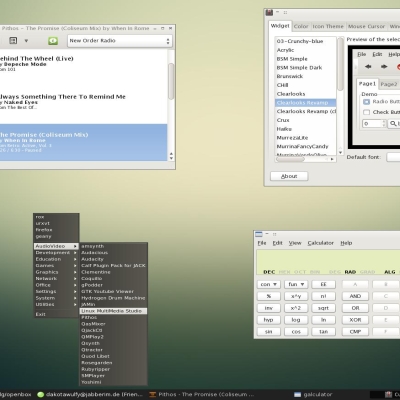Launch Linux MultiMedia Studio from submenu
The height and width of the screenshot is (400, 400).
[x=113, y=311]
